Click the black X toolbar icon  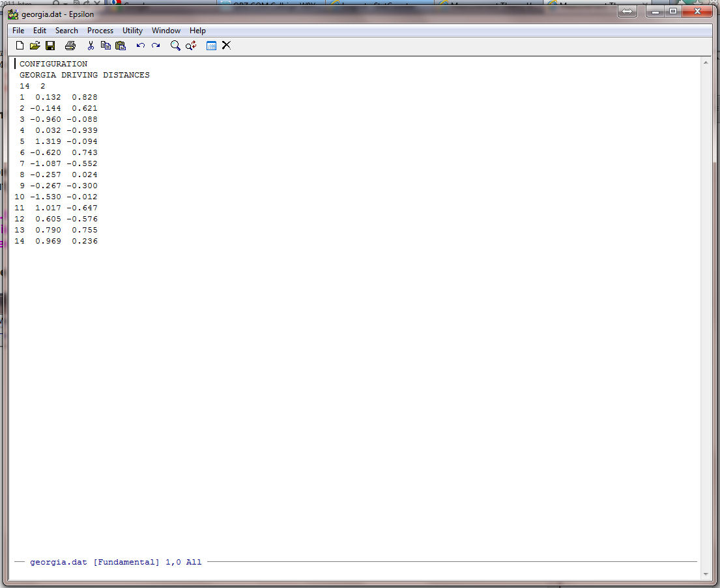pyautogui.click(x=227, y=46)
